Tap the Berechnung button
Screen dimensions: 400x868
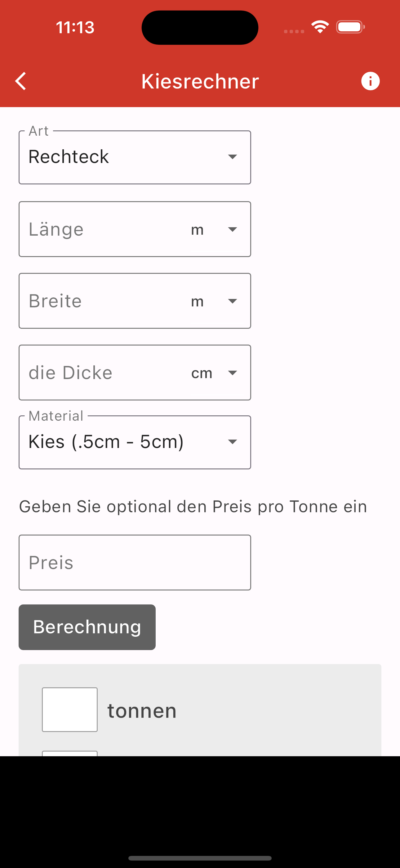click(x=87, y=627)
